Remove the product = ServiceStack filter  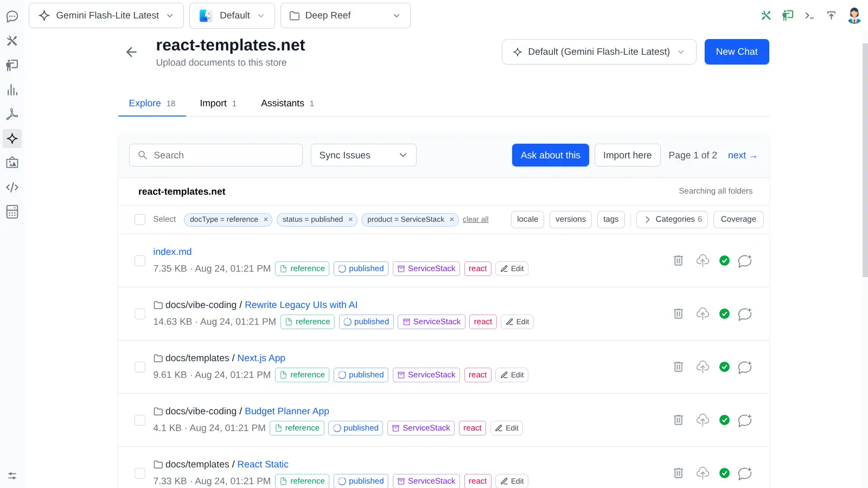pos(452,220)
